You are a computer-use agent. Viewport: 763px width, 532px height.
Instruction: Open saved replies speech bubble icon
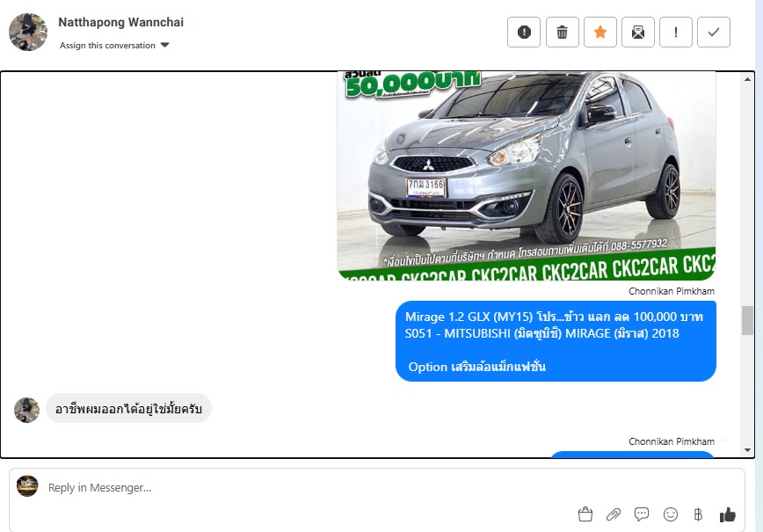coord(642,514)
